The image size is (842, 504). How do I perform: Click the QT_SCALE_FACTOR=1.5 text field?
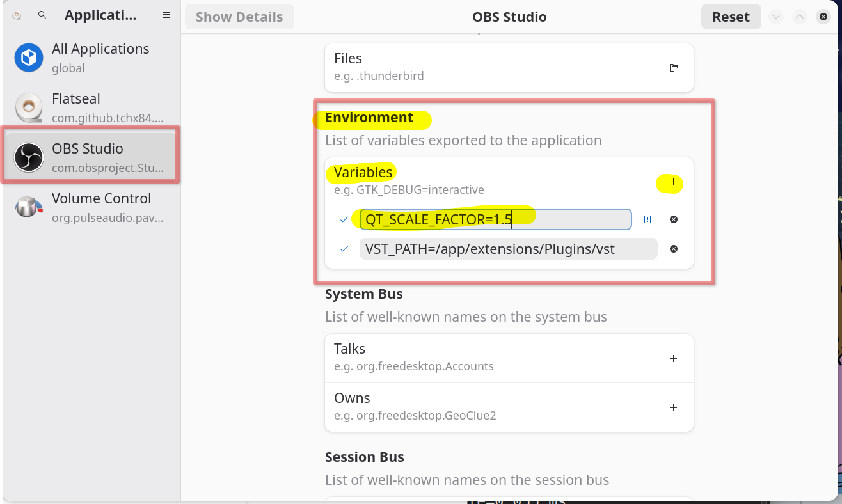(x=495, y=220)
